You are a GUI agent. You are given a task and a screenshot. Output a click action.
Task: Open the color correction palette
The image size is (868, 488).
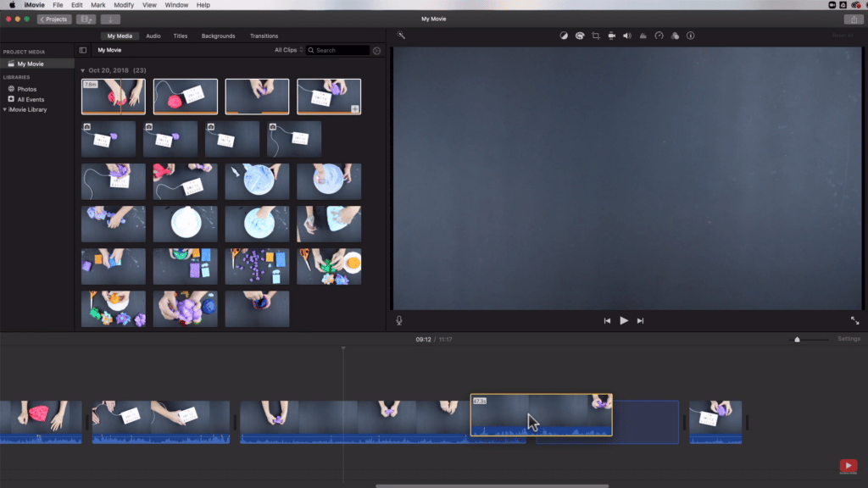580,36
